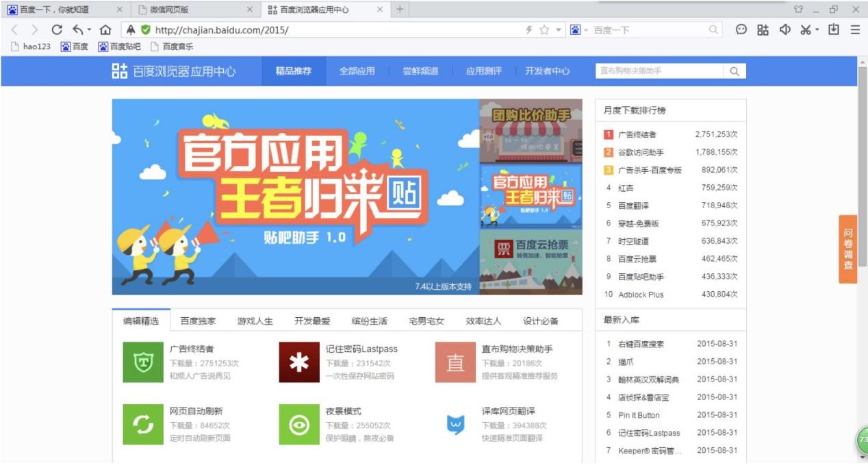Click the 广告终结者 green shield app icon

coord(143,362)
